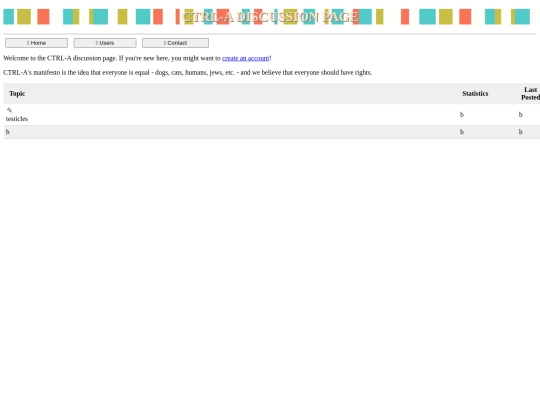Image resolution: width=540 pixels, height=405 pixels.
Task: Follow the 'create an account' link
Action: coord(246,58)
